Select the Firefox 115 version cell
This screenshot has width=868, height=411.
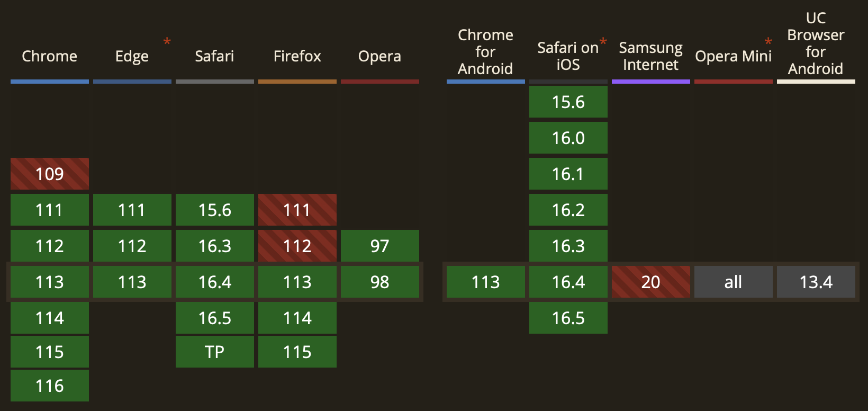(x=297, y=352)
